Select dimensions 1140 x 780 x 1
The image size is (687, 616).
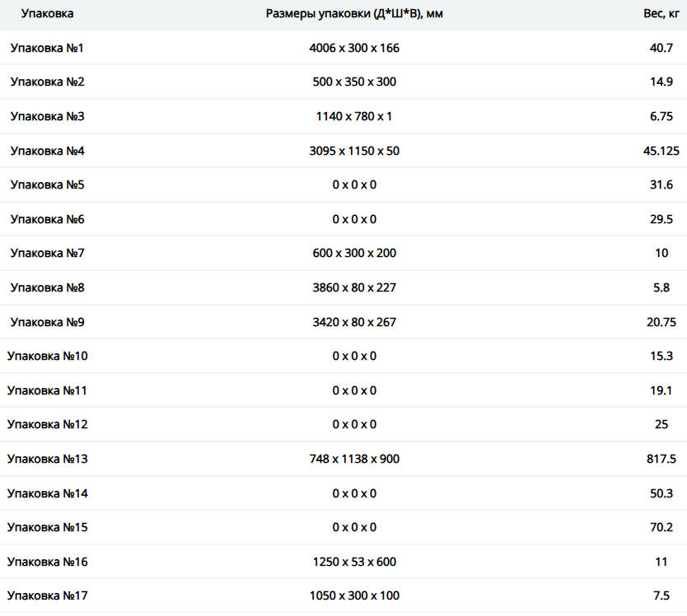pos(354,116)
